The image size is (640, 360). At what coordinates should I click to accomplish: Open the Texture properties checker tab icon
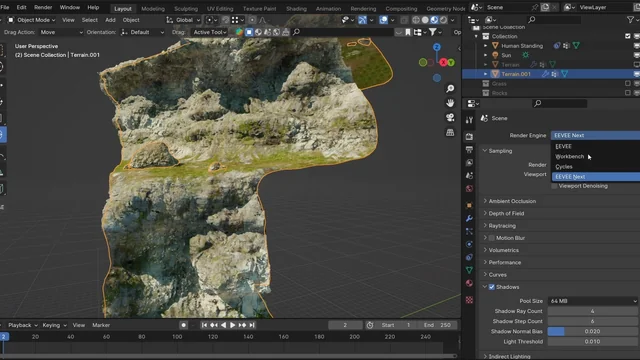point(469,300)
